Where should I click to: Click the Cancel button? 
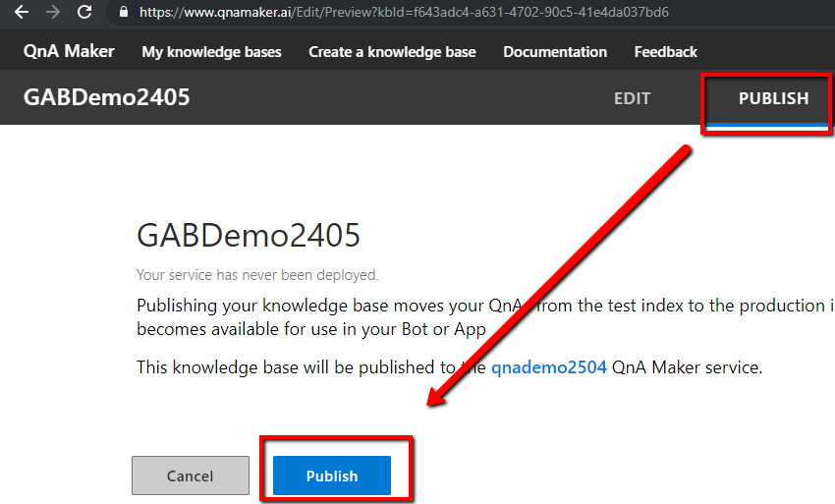point(191,476)
